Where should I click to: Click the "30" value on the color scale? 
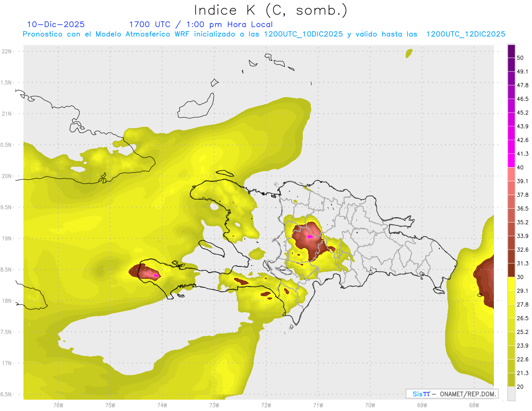click(x=521, y=277)
